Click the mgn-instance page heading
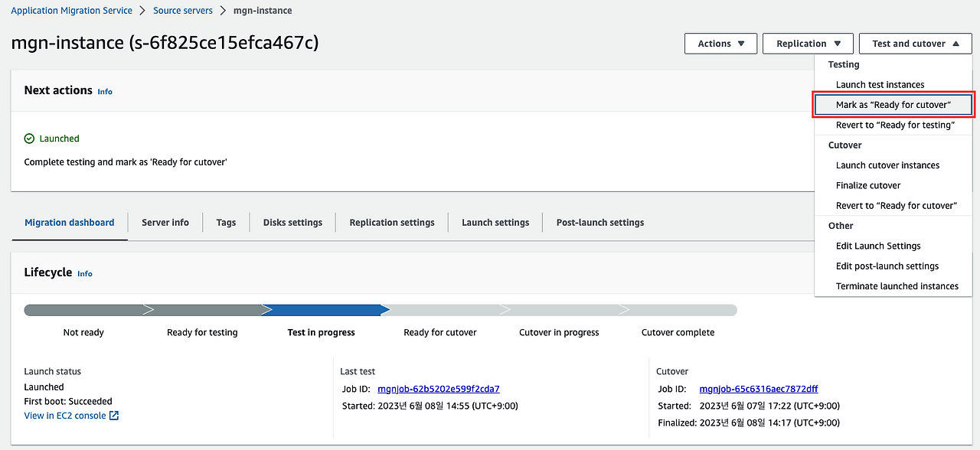 pos(165,43)
